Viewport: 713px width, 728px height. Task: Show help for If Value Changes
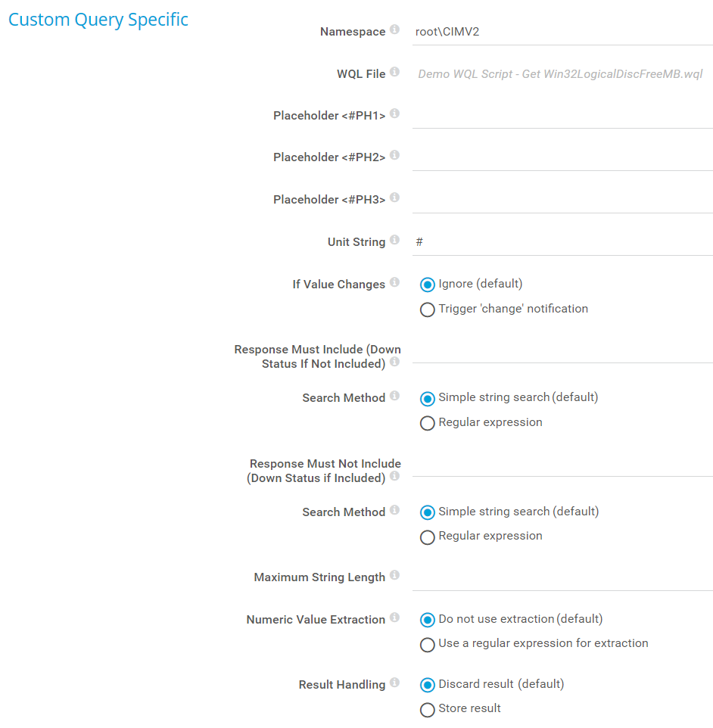[x=394, y=283]
